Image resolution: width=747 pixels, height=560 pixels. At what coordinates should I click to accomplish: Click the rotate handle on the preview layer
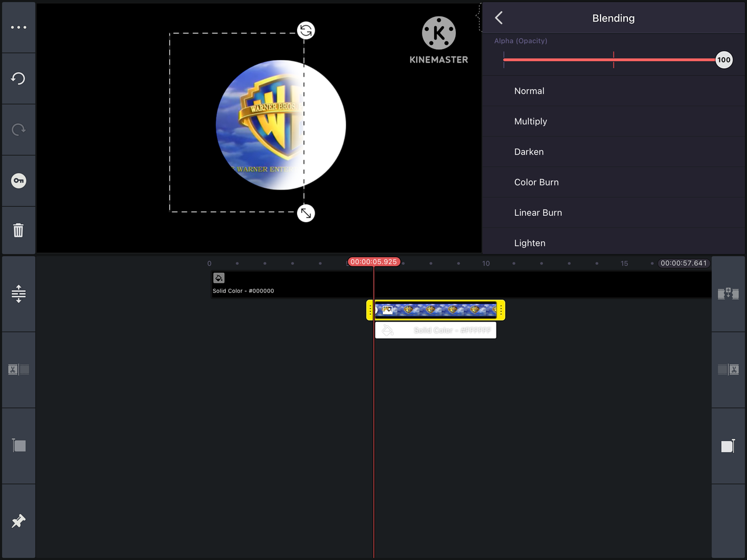pyautogui.click(x=306, y=30)
